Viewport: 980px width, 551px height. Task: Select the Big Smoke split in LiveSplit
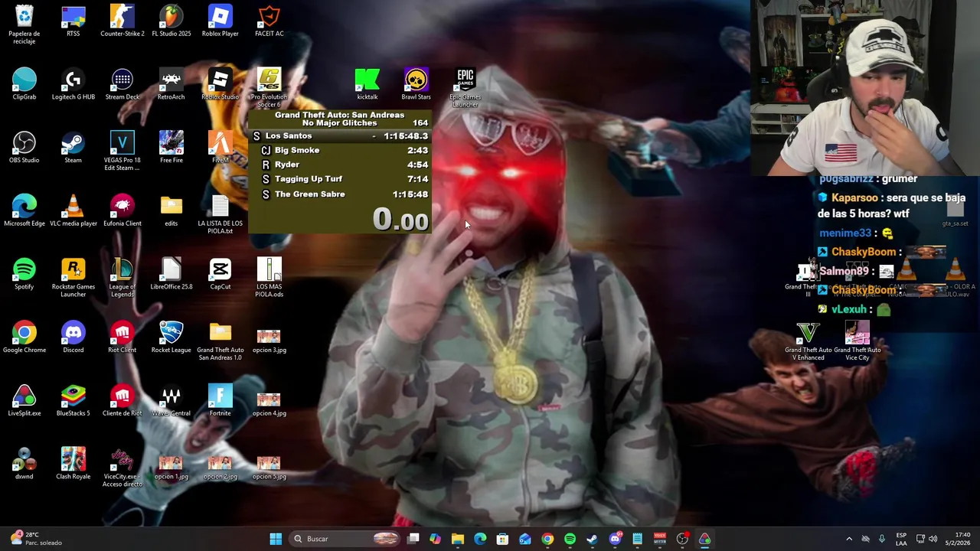(x=340, y=150)
